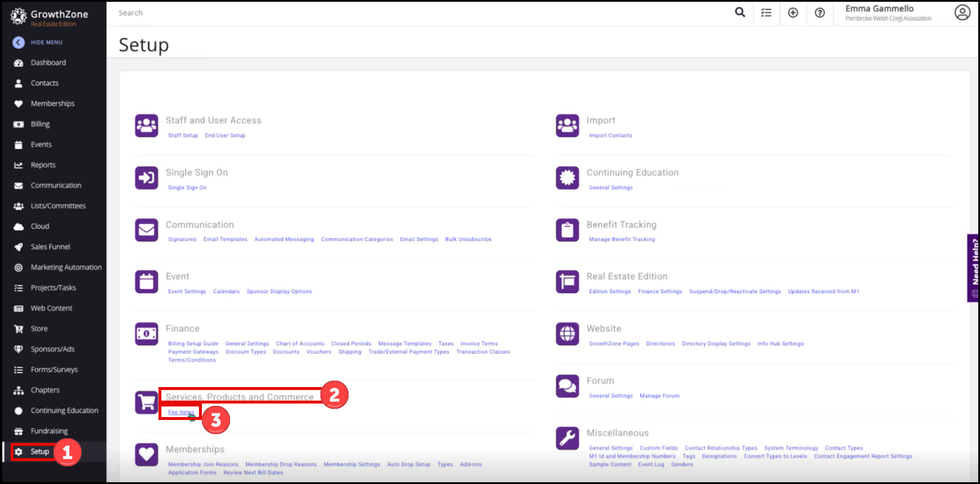
Task: Click the Miscellaneous wrench icon
Action: tap(567, 438)
